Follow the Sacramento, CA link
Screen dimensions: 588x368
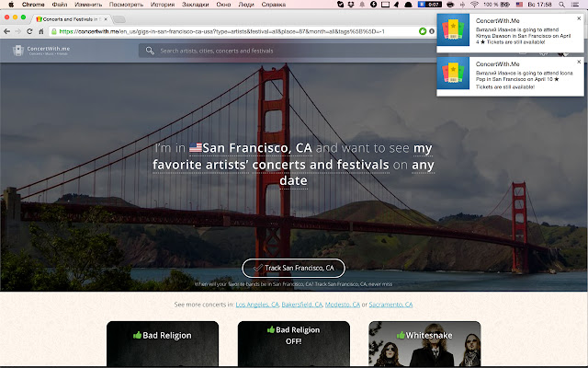point(390,305)
